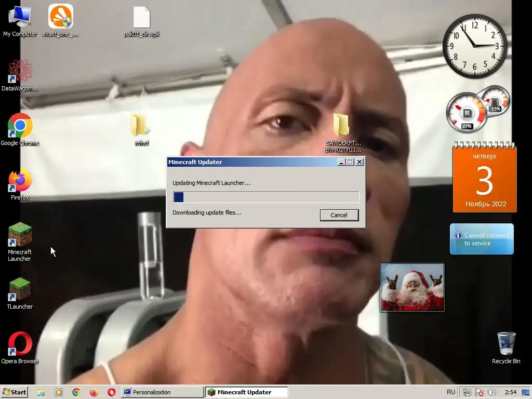This screenshot has width=532, height=399.
Task: Open the network tray icon
Action: pyautogui.click(x=467, y=393)
